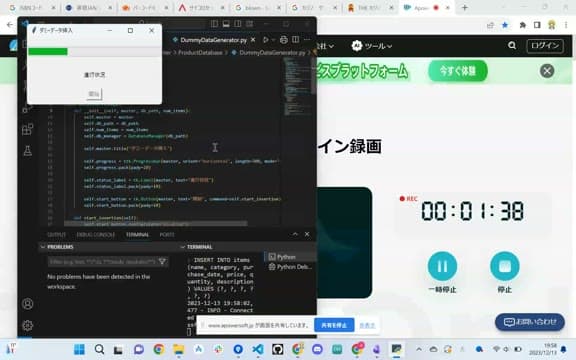Go back using the browser back arrow
The width and height of the screenshot is (576, 360).
(10, 25)
